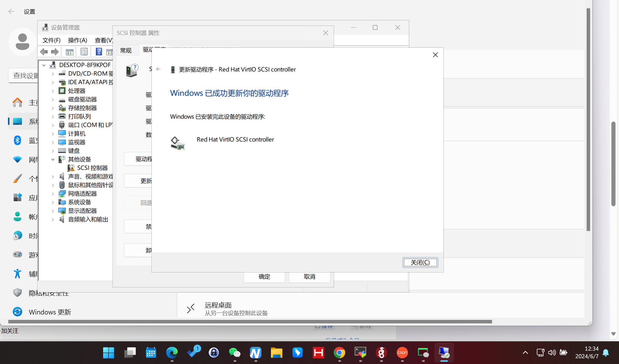
Task: Click the back arrow toolbar icon in Device Manager
Action: pyautogui.click(x=44, y=52)
